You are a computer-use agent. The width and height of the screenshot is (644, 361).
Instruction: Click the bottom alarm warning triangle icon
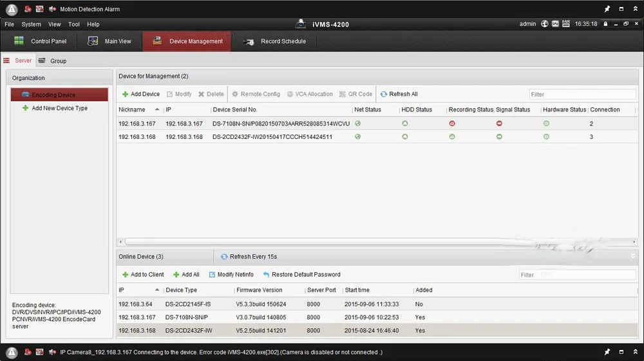[12, 352]
